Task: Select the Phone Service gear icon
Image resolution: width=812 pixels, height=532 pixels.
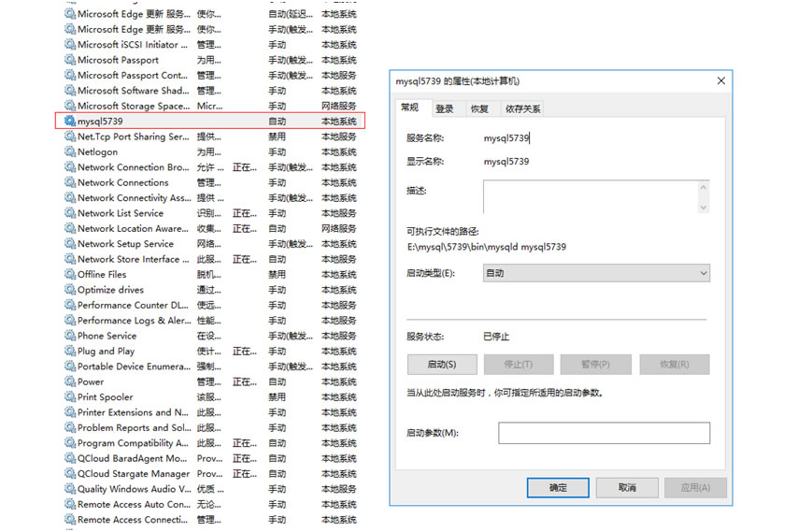Action: pos(70,336)
